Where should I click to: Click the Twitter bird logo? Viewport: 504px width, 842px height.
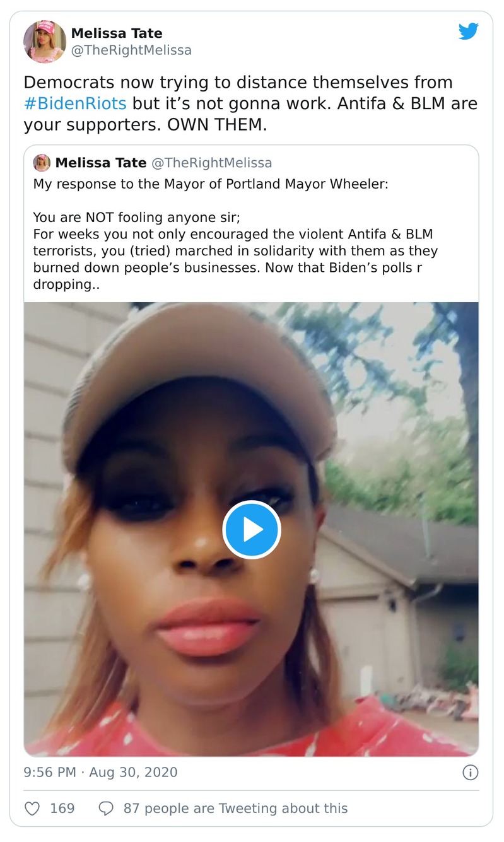[469, 32]
